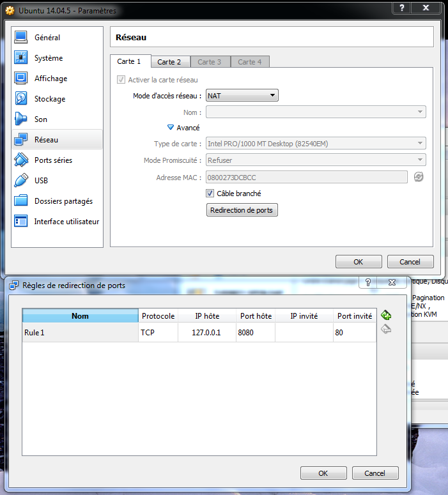Click the IP invité column header
448x495 pixels.
tap(304, 316)
